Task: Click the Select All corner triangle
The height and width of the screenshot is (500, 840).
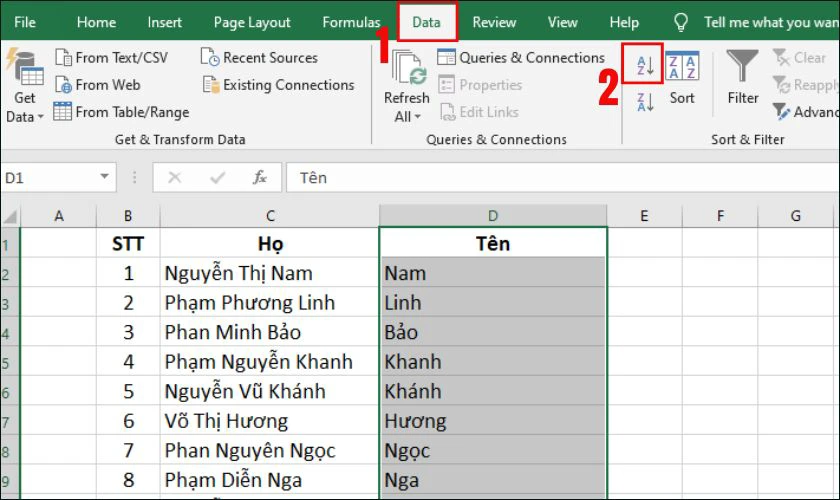Action: click(10, 216)
